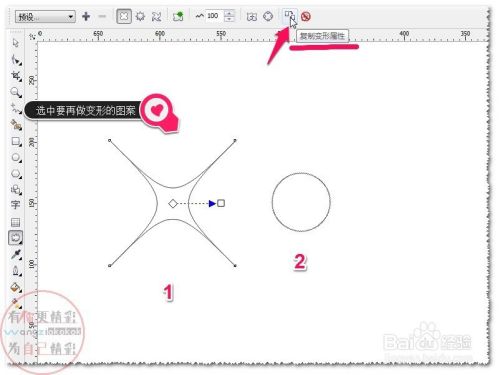Select the Outline pen tool
The height and width of the screenshot is (375, 500).
16,270
